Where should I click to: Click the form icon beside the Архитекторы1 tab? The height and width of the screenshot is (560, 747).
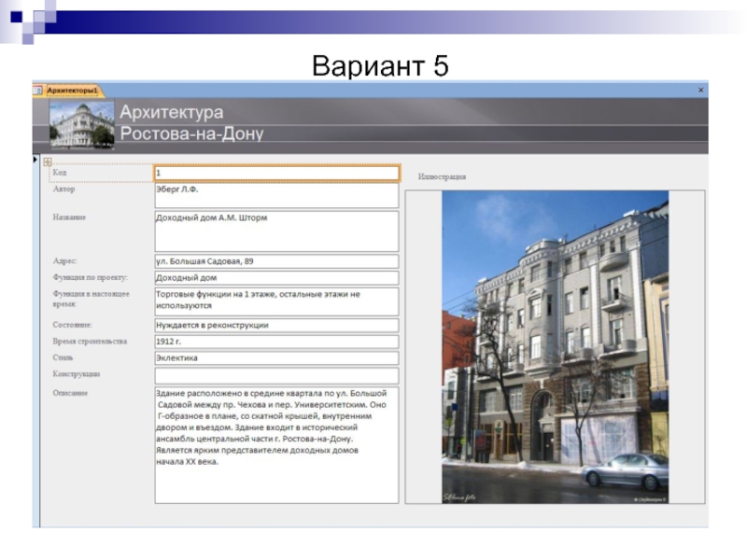pyautogui.click(x=38, y=91)
